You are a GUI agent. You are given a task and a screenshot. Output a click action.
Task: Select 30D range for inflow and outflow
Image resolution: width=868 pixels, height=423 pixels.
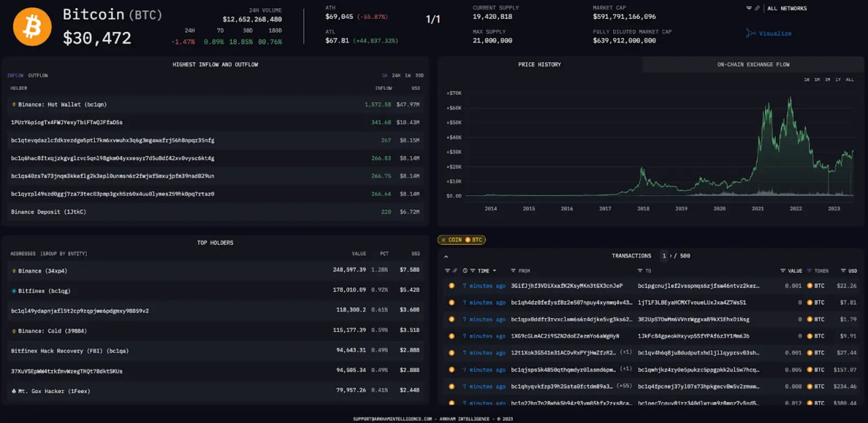[419, 75]
